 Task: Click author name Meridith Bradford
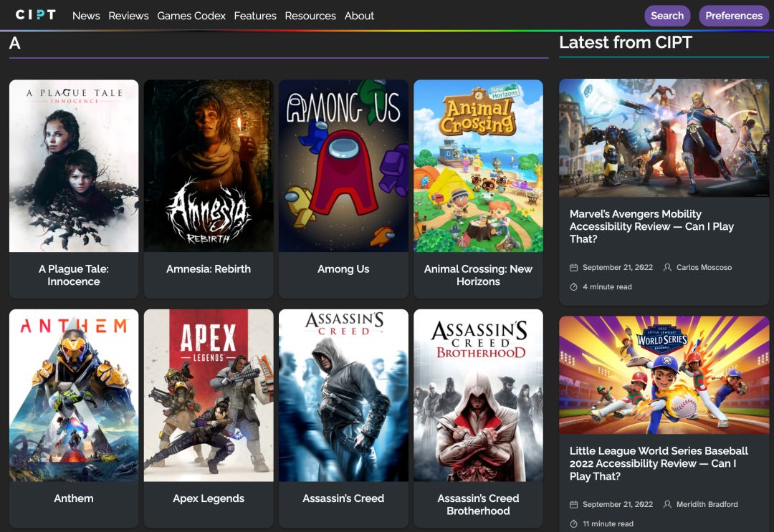pos(707,504)
